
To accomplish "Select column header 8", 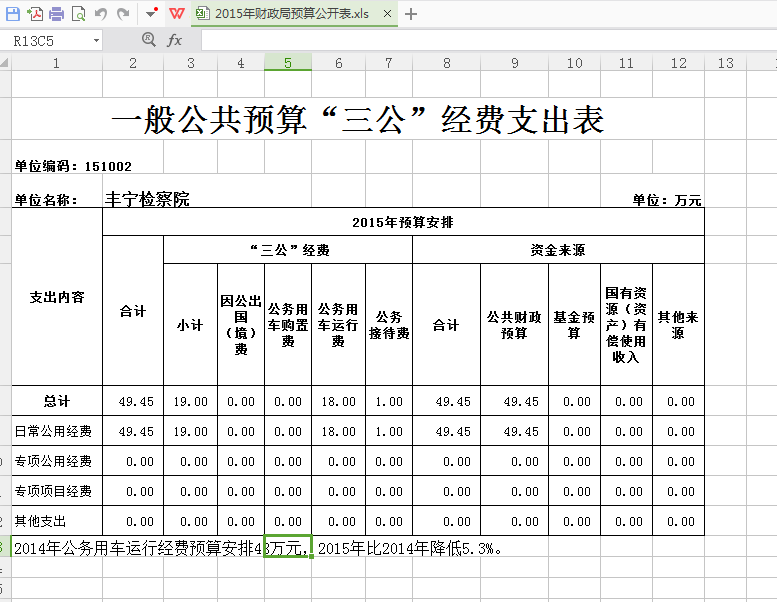I will tap(446, 63).
